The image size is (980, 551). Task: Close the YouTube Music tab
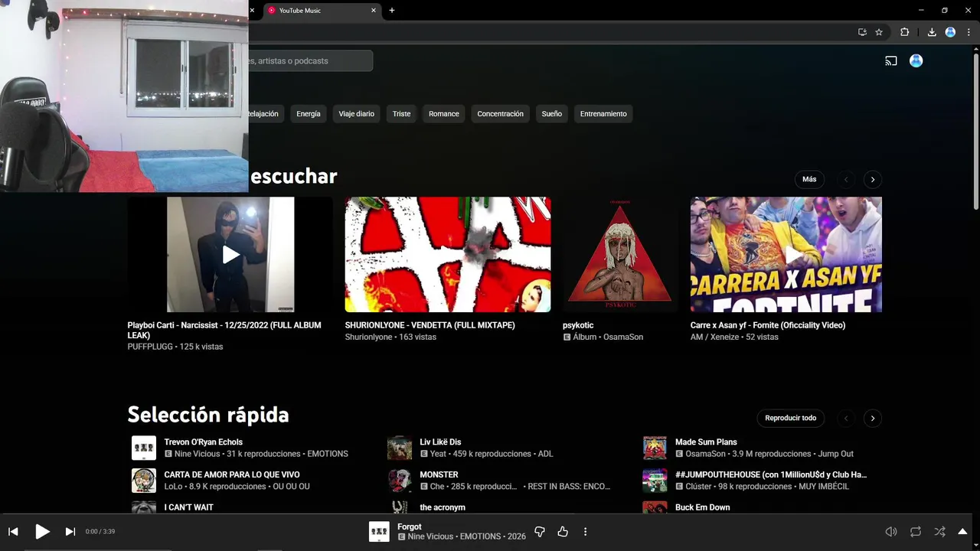pos(374,11)
